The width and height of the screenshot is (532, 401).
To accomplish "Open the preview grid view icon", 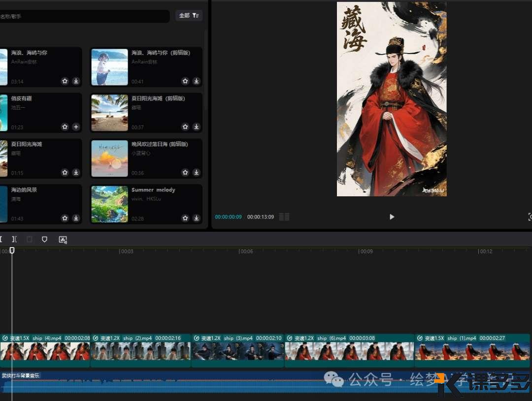I will [x=284, y=217].
